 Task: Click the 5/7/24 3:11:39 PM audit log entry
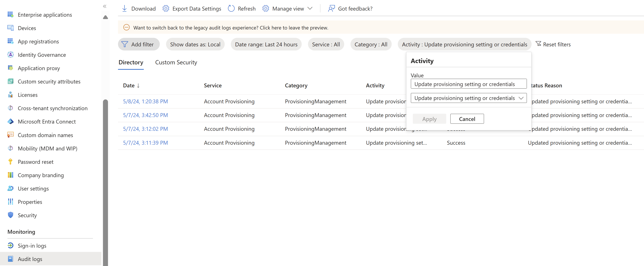(x=145, y=142)
